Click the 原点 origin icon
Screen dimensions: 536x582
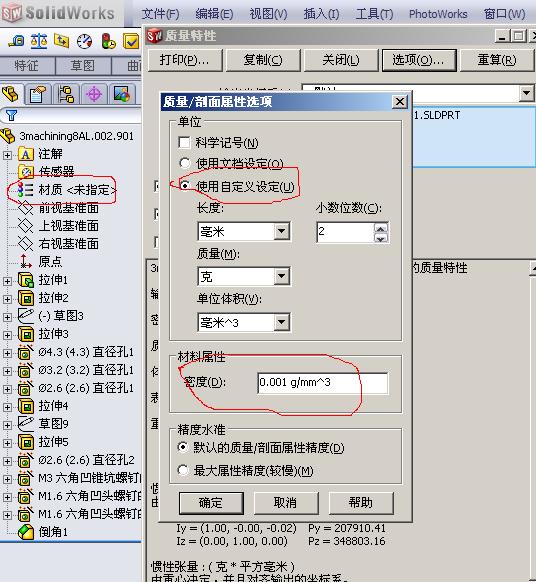[26, 261]
